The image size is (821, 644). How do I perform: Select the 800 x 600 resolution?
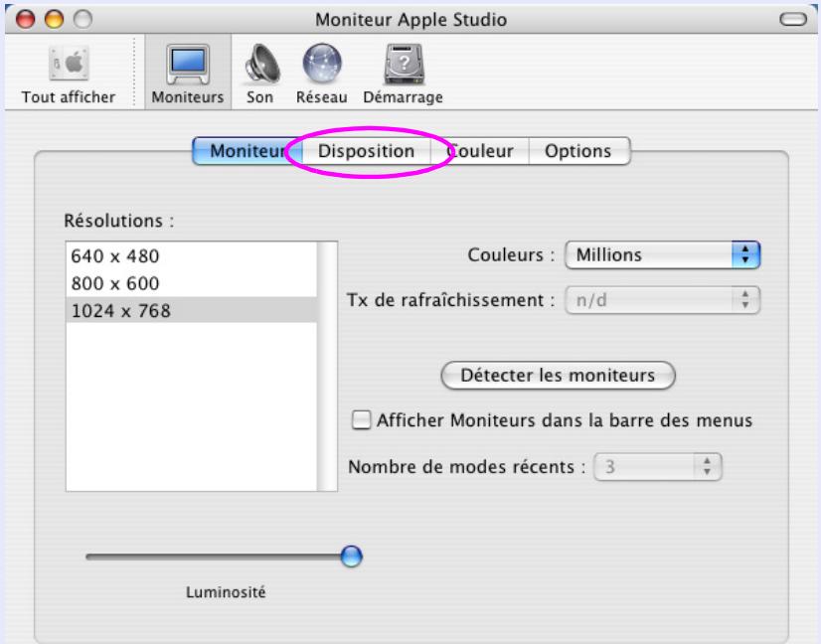coord(192,283)
